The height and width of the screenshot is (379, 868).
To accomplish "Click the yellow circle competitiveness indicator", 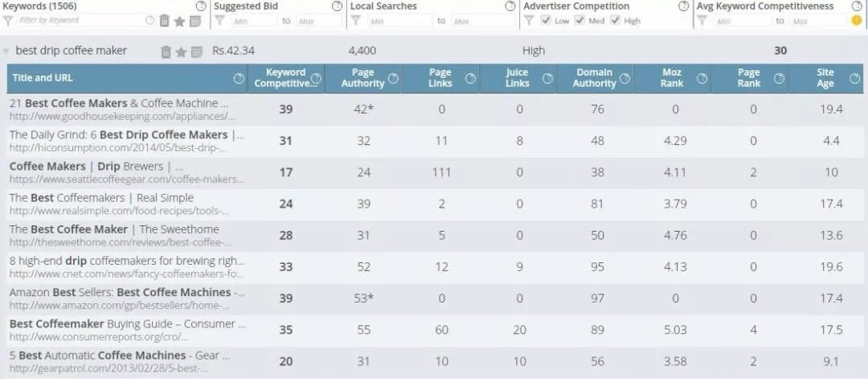I will pyautogui.click(x=857, y=21).
